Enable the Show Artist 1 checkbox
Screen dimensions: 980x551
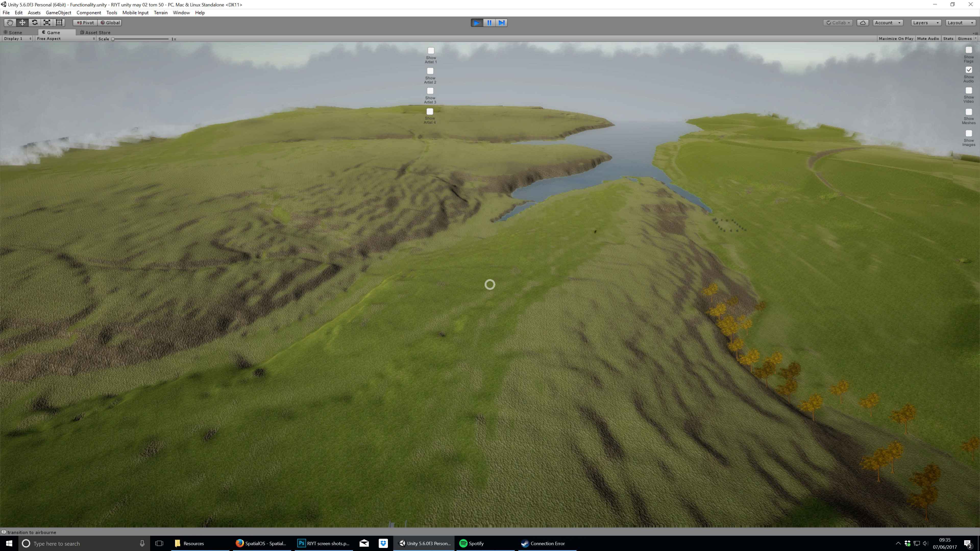tap(431, 51)
